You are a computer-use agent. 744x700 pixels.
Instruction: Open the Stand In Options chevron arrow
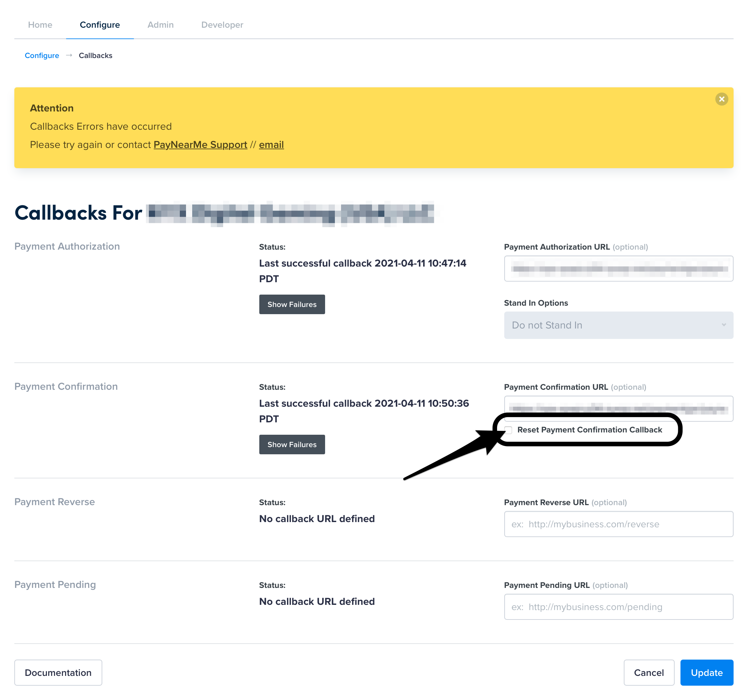(x=724, y=325)
